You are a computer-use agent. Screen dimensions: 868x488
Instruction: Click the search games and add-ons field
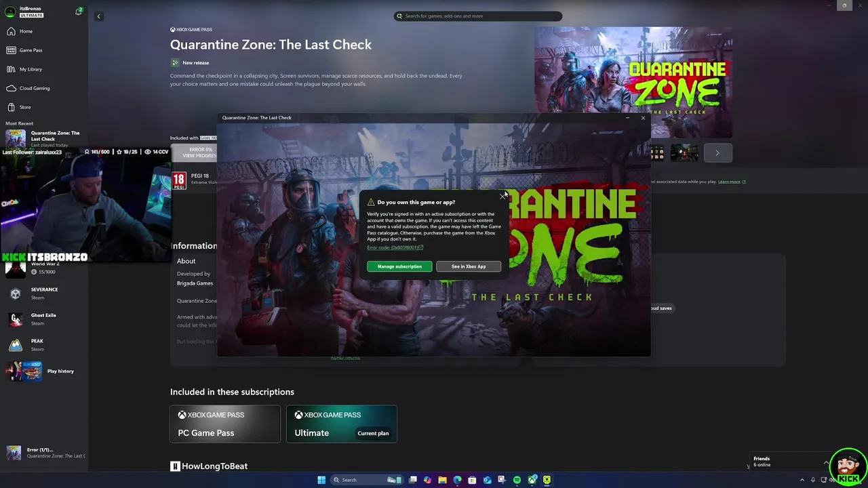(478, 16)
